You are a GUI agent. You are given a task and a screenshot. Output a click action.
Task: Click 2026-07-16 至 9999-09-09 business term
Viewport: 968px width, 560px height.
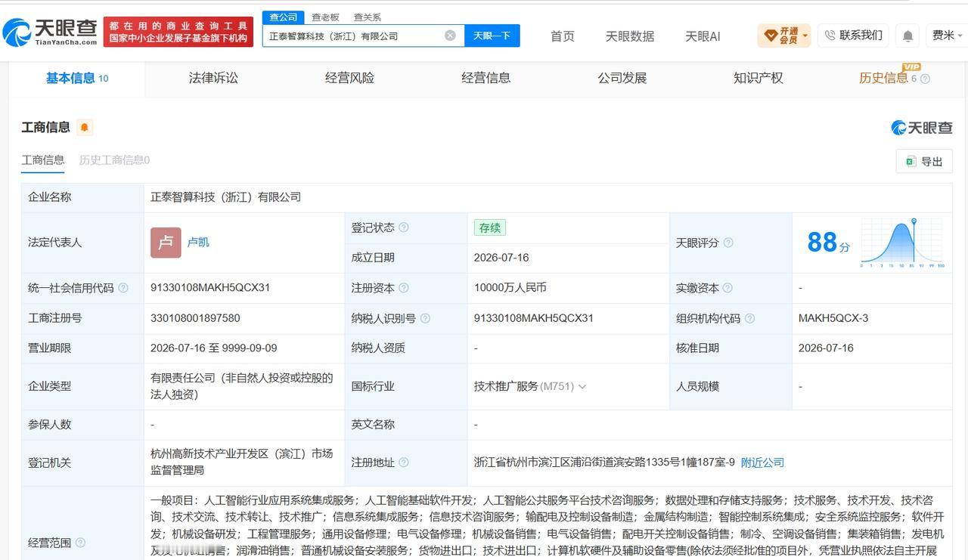click(x=214, y=348)
